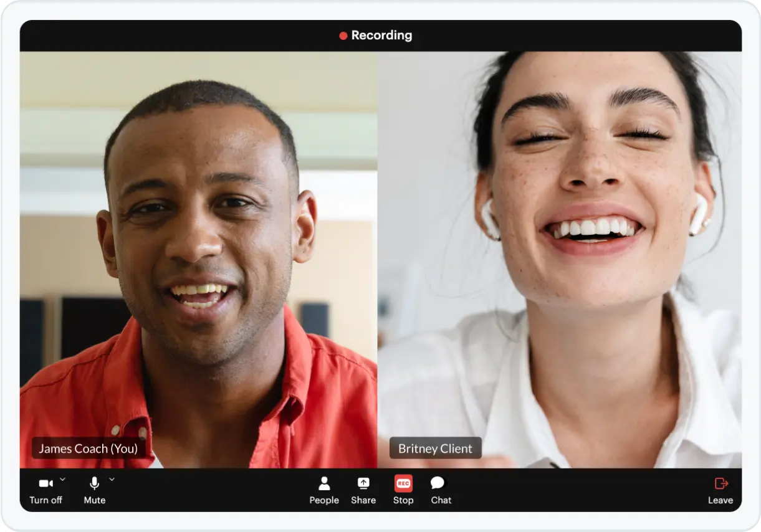
Task: Click the red Recording dot indicator
Action: [x=342, y=36]
